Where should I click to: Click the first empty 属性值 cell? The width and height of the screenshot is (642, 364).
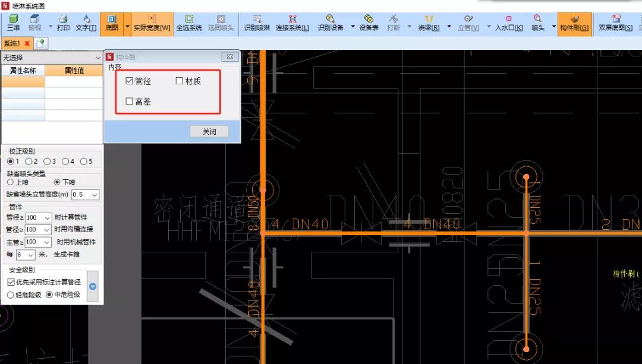(x=74, y=81)
